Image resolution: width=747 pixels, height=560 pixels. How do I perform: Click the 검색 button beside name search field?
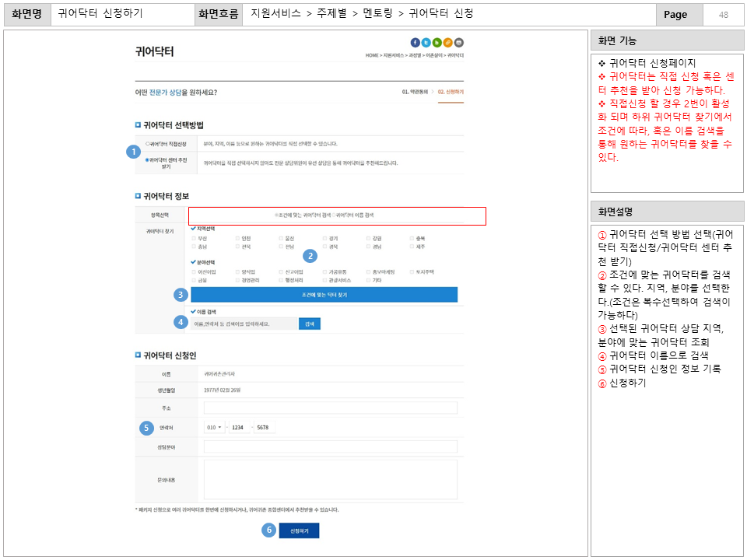pyautogui.click(x=308, y=324)
